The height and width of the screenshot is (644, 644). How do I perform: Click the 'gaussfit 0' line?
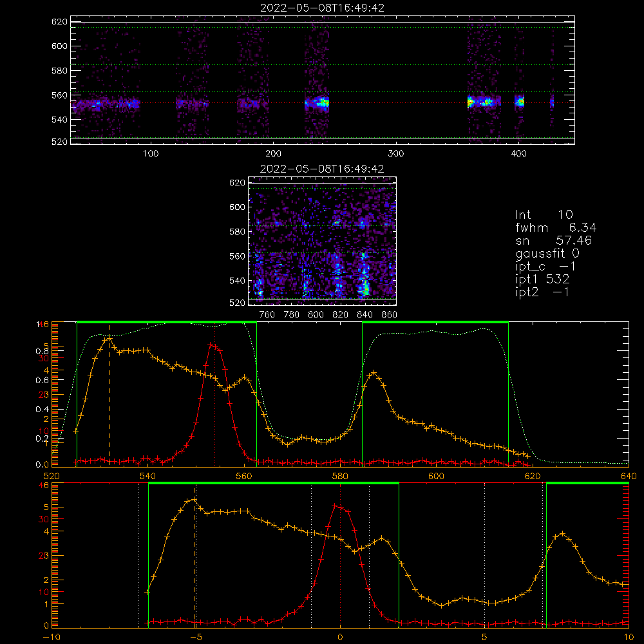[x=547, y=254]
